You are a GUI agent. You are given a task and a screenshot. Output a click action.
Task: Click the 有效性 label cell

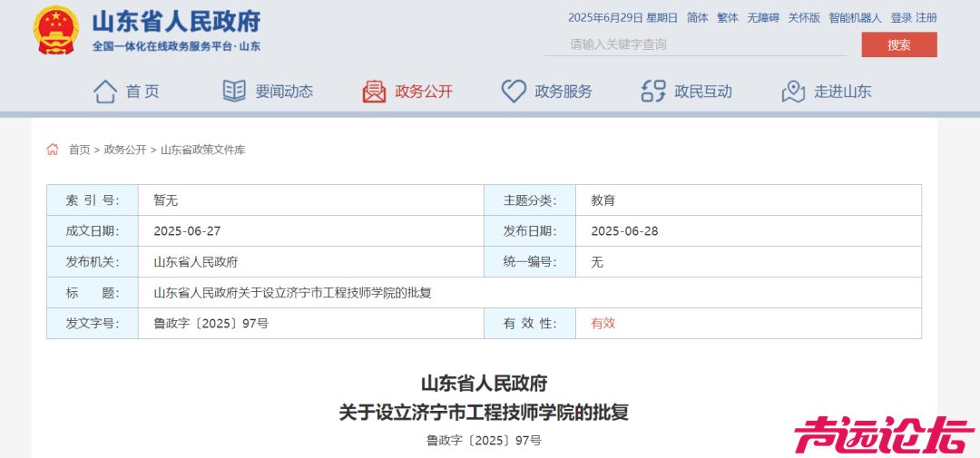click(x=530, y=323)
